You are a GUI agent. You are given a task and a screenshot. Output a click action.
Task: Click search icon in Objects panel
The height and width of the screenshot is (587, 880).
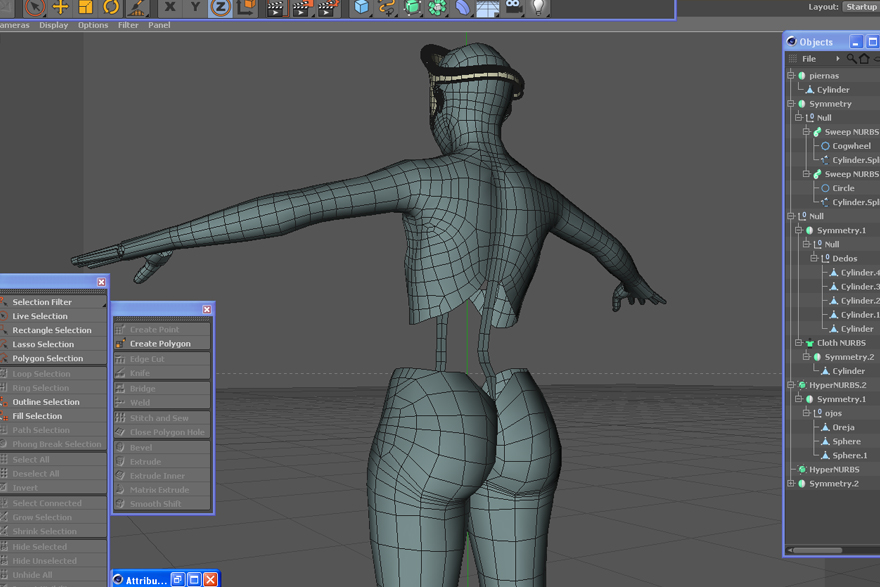point(851,59)
